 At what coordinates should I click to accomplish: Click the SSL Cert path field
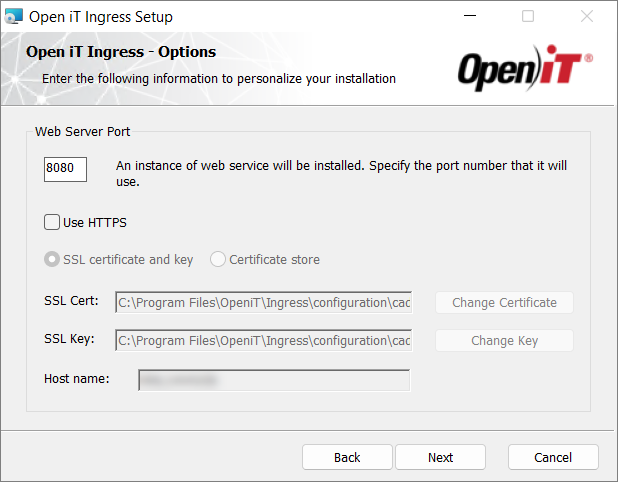pos(264,303)
